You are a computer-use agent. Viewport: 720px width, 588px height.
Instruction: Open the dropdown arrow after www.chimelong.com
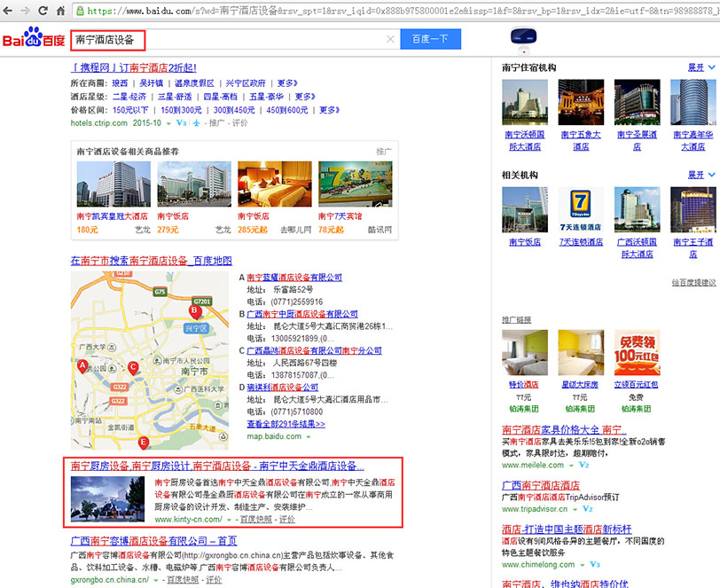[583, 565]
